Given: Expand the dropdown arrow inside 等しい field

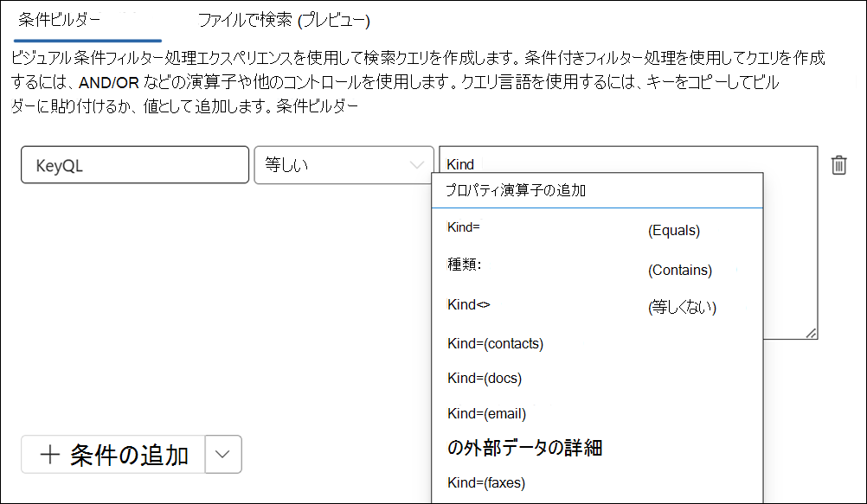Looking at the screenshot, I should point(419,164).
